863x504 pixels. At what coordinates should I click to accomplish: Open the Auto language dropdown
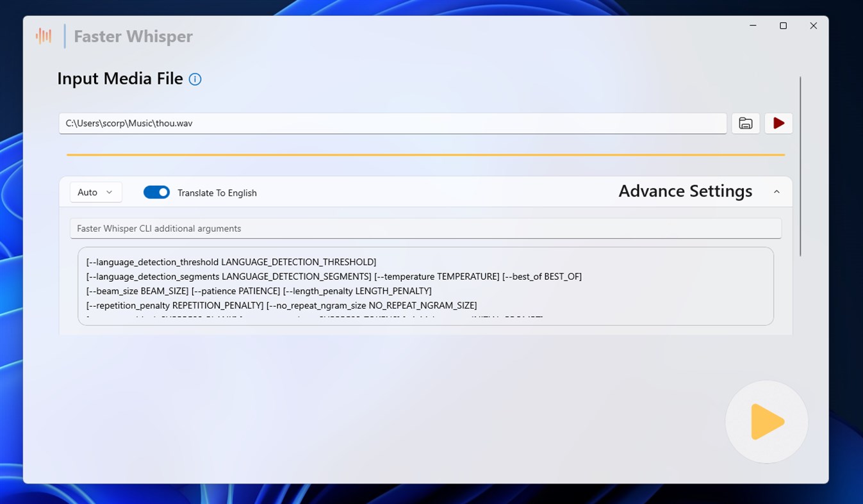[95, 192]
